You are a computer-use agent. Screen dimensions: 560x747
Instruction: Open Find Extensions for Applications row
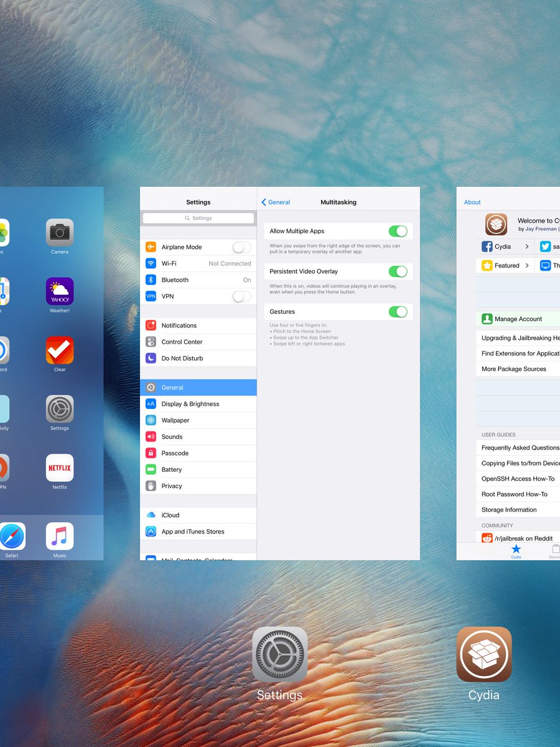[x=518, y=354]
